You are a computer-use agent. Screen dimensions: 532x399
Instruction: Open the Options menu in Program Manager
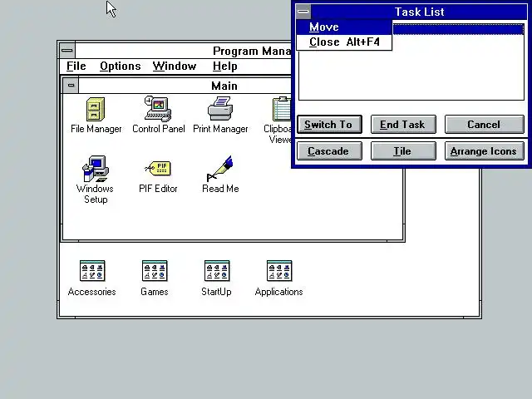120,66
